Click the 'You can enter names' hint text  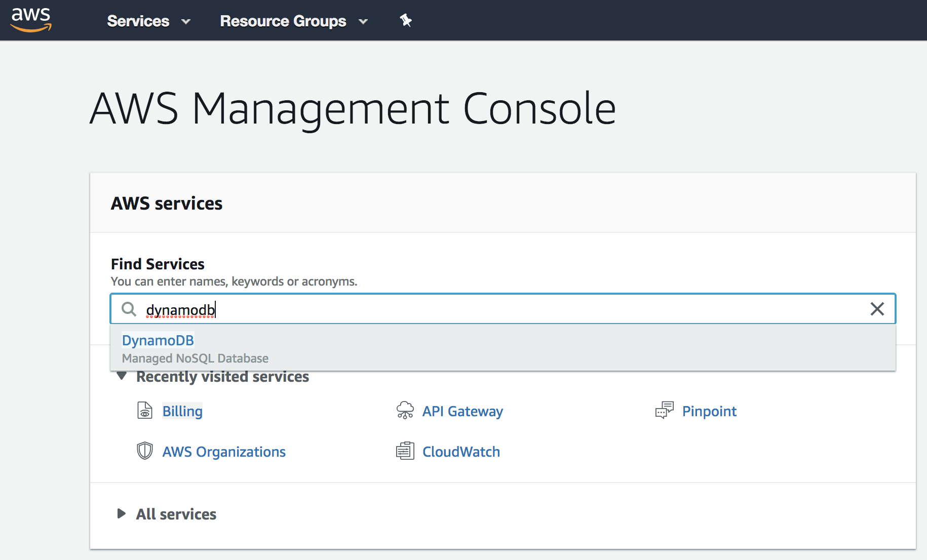pos(234,282)
